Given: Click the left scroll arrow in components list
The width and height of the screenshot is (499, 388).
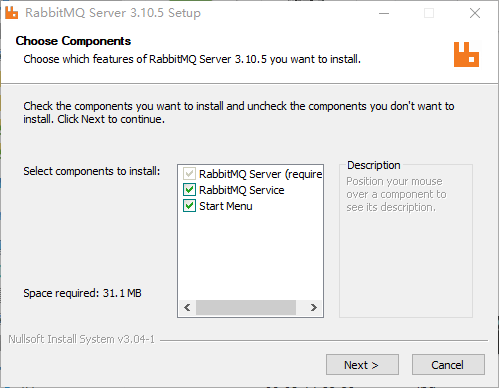Looking at the screenshot, I should (187, 307).
